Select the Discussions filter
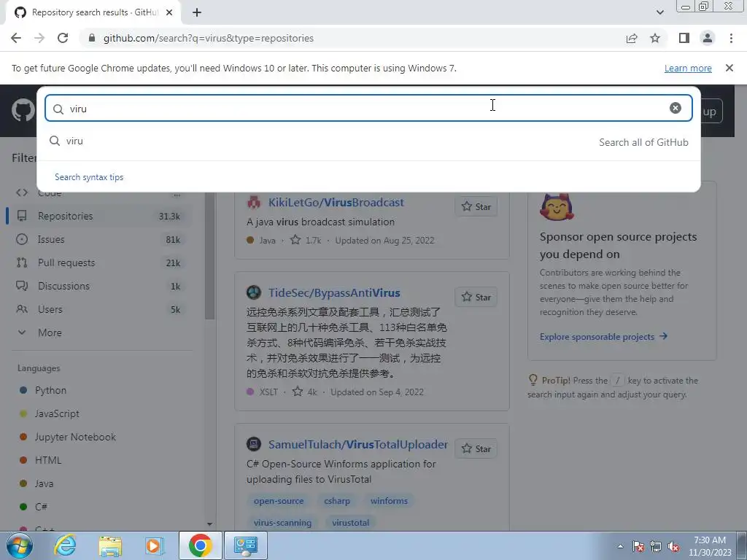 coord(99,286)
